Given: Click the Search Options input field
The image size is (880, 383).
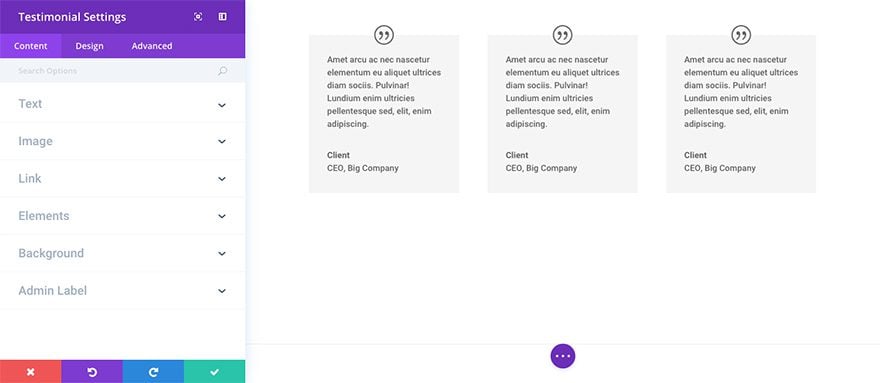Looking at the screenshot, I should [x=122, y=71].
